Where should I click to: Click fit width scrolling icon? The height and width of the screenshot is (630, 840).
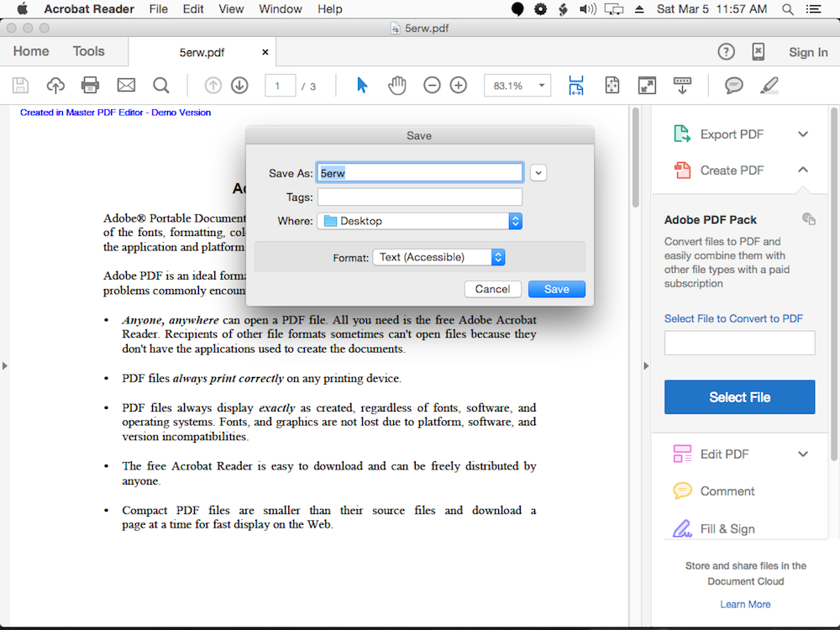pyautogui.click(x=576, y=85)
